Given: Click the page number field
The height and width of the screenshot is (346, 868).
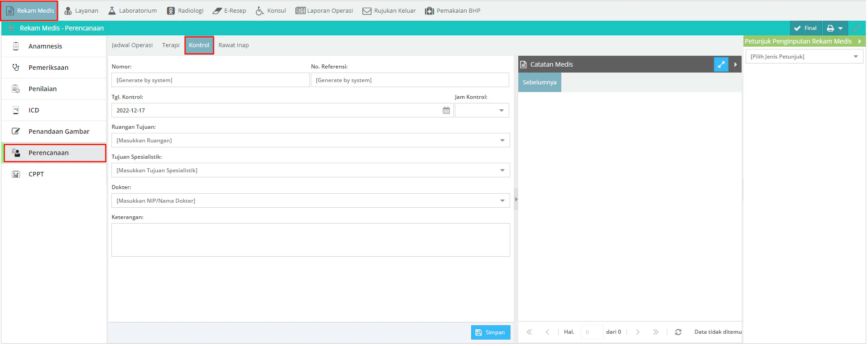Looking at the screenshot, I should point(592,332).
